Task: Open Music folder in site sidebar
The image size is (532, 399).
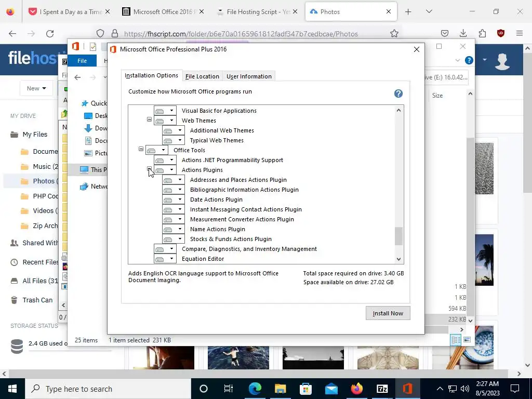Action: 46,167
